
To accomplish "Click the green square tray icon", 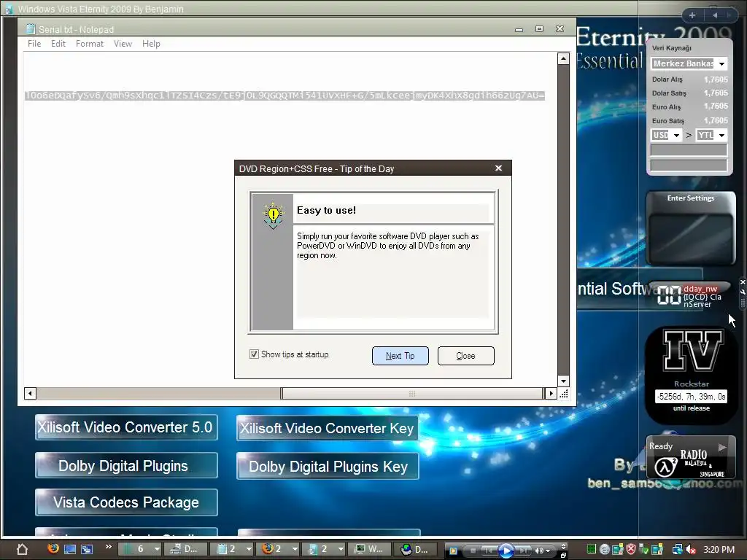I will (591, 549).
